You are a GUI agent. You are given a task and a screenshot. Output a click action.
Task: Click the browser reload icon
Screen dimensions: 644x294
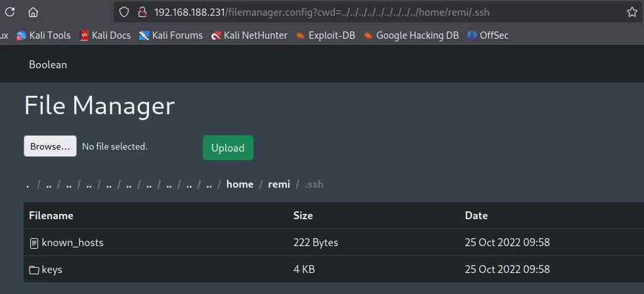tap(10, 12)
